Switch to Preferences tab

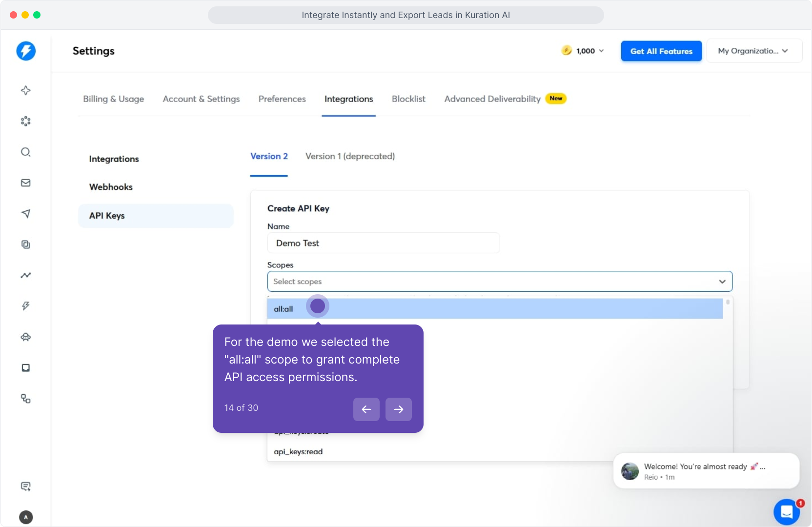point(282,99)
